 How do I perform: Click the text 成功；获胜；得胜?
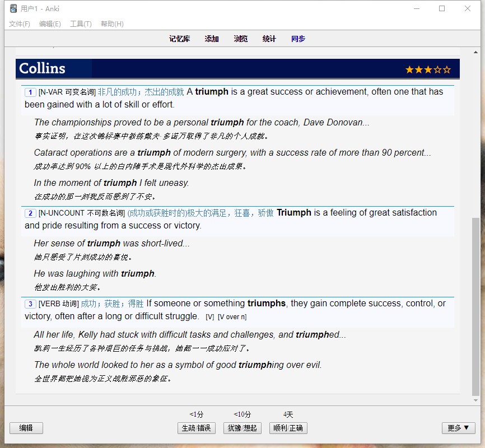click(x=112, y=304)
